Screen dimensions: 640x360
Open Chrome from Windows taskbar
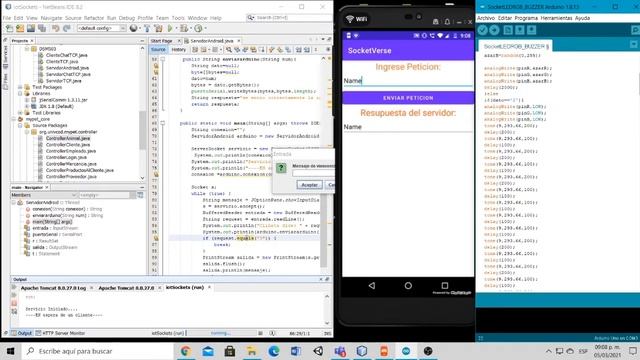186,351
